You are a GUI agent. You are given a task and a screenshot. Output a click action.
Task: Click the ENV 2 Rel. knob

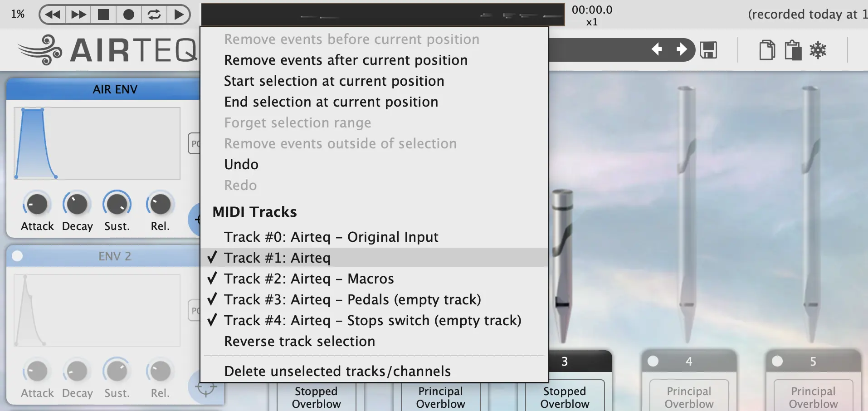click(160, 371)
